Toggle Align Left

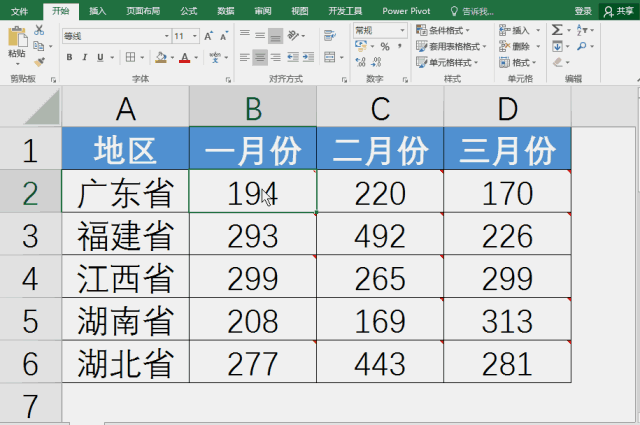pyautogui.click(x=245, y=57)
